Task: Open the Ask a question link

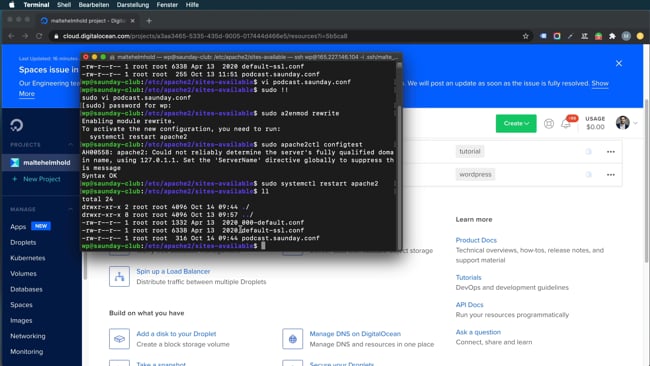Action: (x=478, y=332)
